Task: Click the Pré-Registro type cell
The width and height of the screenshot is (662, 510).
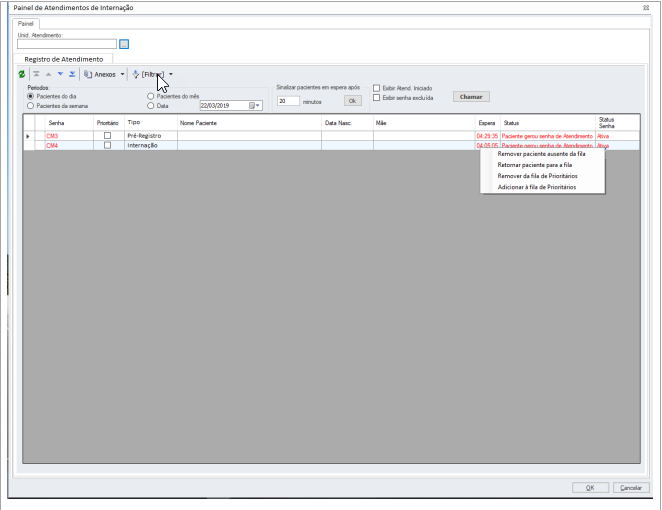Action: click(x=151, y=136)
